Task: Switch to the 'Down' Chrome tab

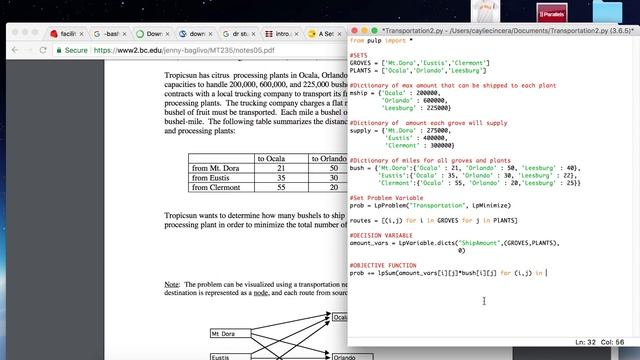Action: (x=153, y=34)
